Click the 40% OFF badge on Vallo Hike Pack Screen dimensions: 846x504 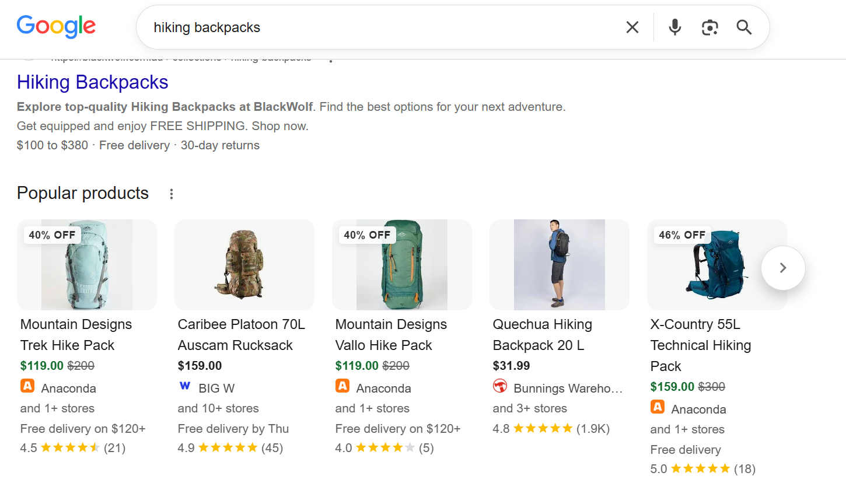[x=367, y=235]
